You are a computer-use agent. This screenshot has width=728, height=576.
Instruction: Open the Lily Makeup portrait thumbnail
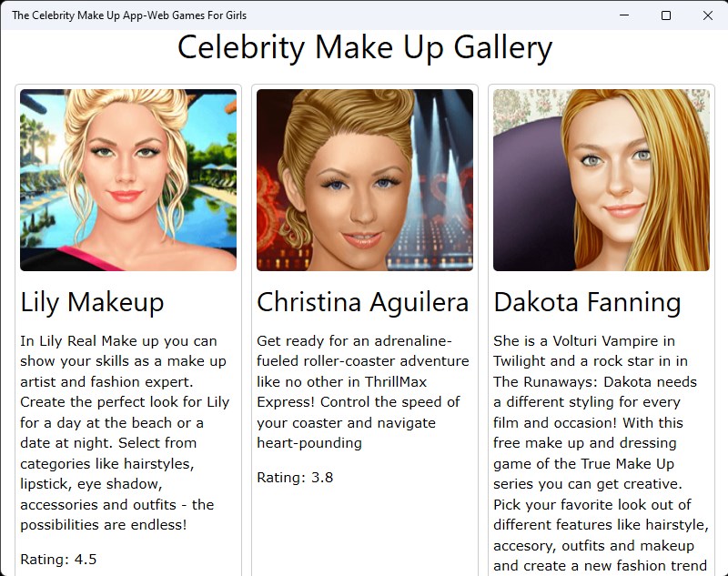128,180
